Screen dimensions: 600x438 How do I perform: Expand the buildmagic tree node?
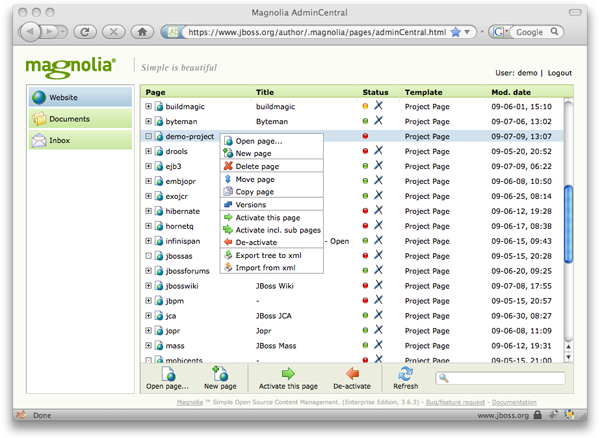[x=148, y=106]
